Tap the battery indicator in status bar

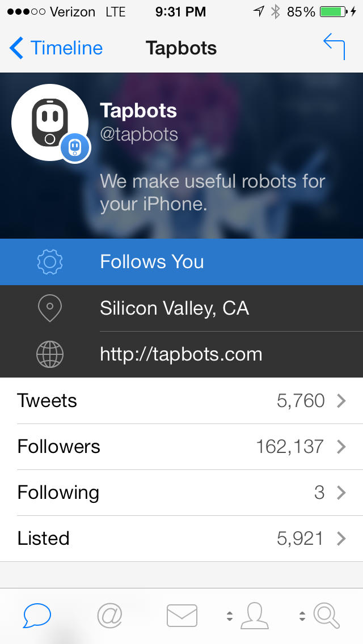335,12
